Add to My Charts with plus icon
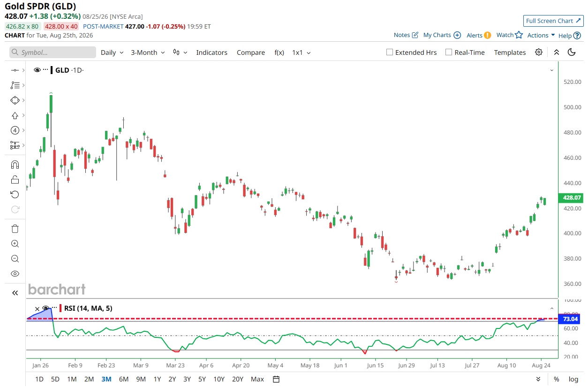The image size is (588, 388). click(x=457, y=35)
